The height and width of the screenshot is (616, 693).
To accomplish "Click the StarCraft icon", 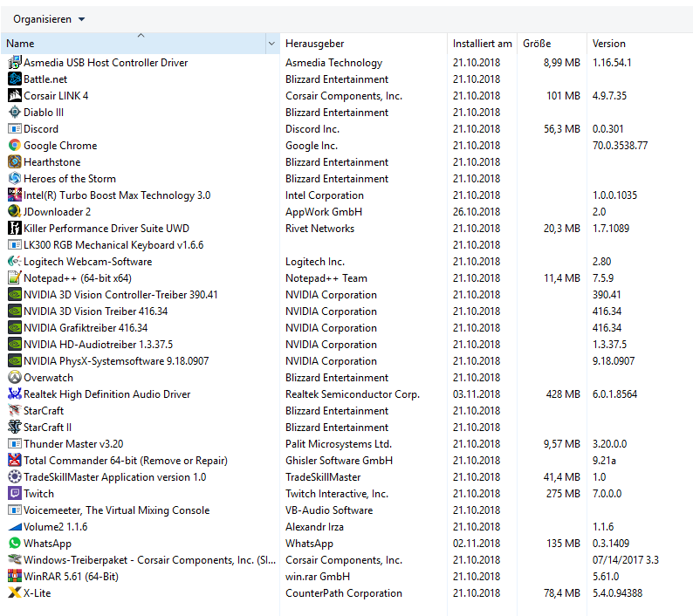I will [x=15, y=410].
